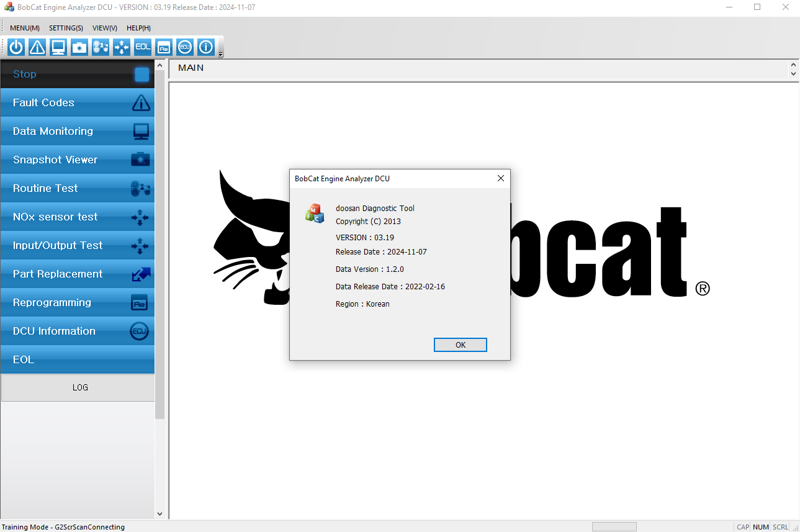Open Snapshot Viewer via camera toolbar icon
Viewport: 800px width, 532px height.
79,47
